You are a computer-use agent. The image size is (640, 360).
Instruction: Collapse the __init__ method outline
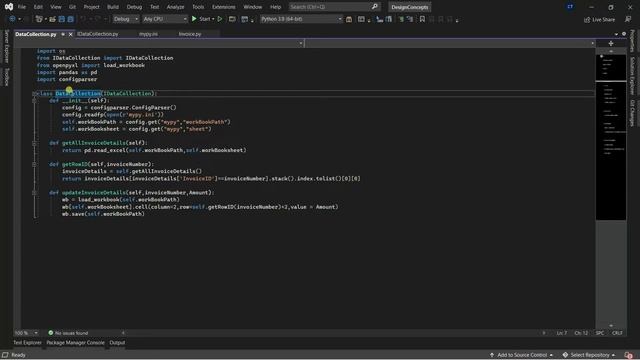click(x=35, y=100)
